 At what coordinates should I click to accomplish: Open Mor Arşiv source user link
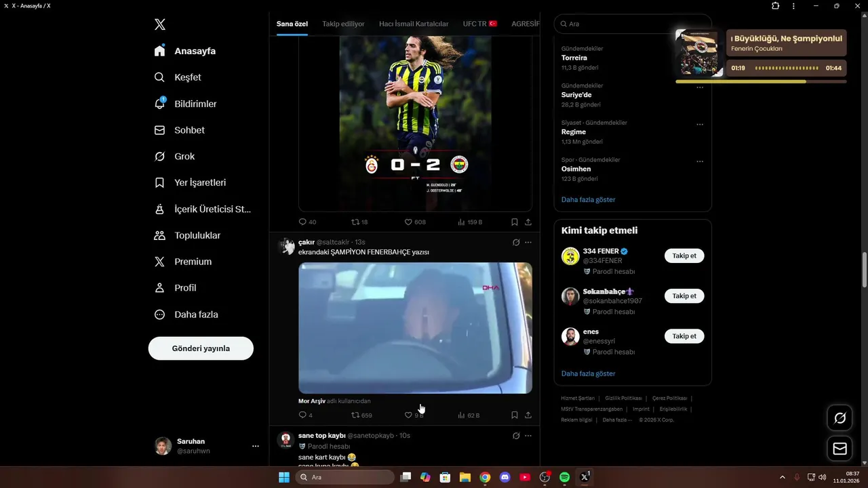[x=312, y=401]
